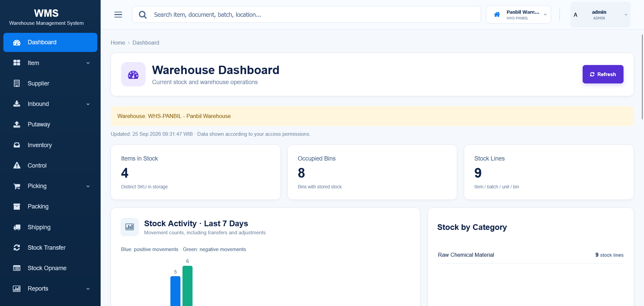Open the Panbil Warehouse selector dropdown

point(519,15)
